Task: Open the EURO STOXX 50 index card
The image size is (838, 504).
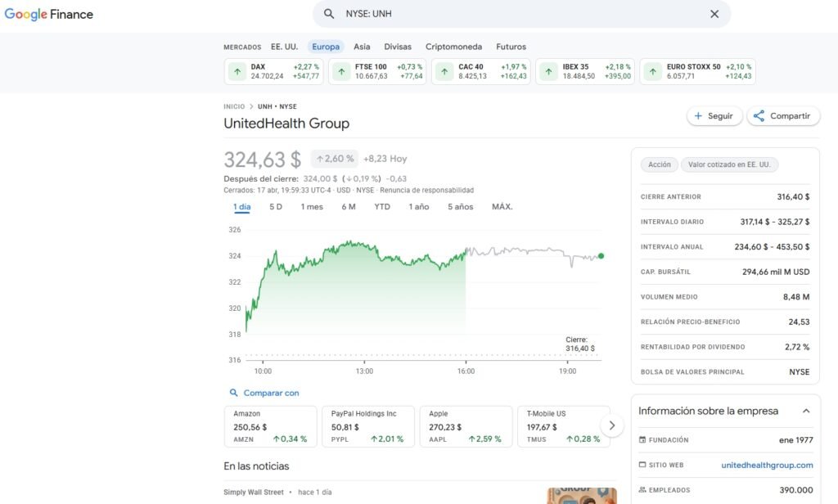Action: coord(697,71)
